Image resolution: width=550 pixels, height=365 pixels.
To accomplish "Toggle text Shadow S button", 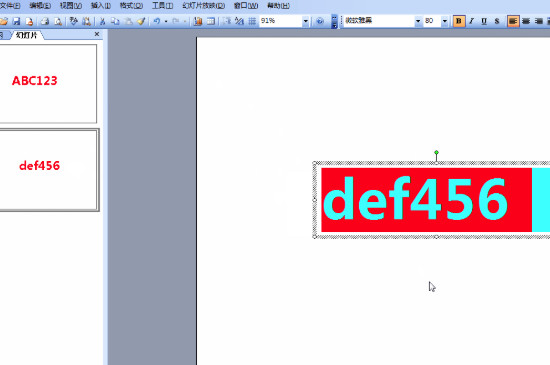I will (x=497, y=21).
